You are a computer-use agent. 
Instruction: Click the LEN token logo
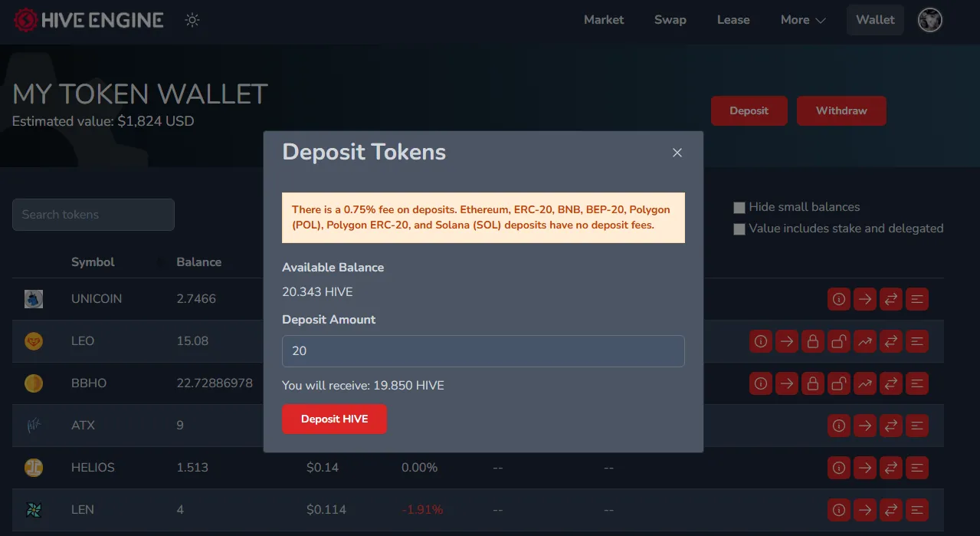[34, 509]
